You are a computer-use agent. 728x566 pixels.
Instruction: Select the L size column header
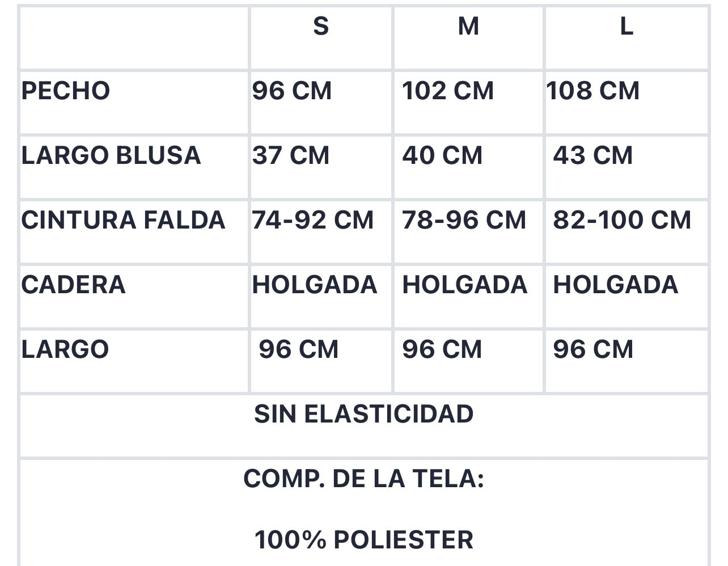coord(626,26)
